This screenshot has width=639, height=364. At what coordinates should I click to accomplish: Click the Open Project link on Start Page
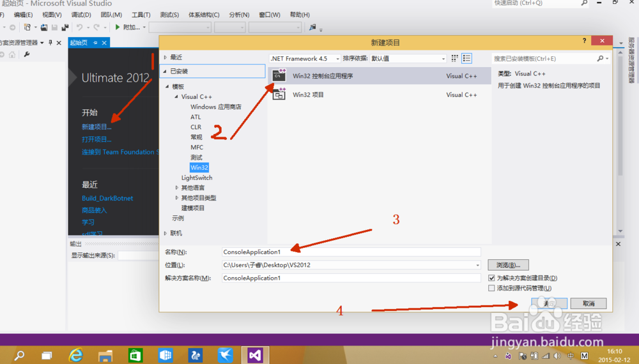96,139
